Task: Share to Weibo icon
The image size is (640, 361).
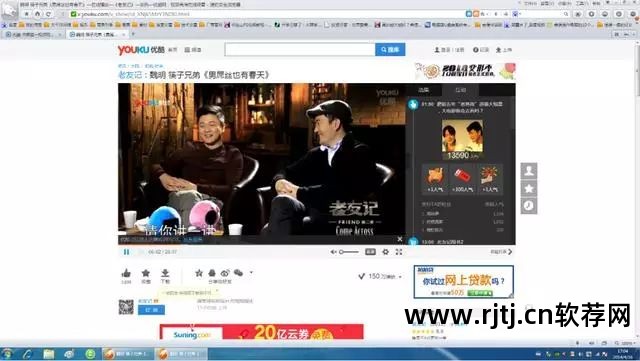Action: [225, 273]
